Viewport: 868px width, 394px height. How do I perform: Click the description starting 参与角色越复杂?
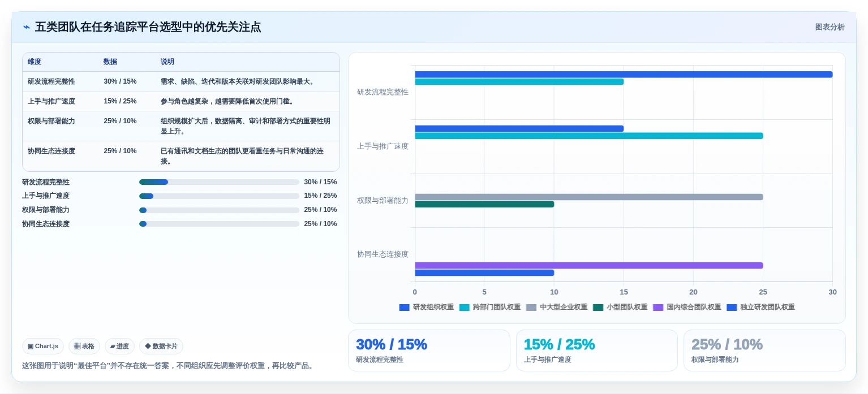[227, 101]
